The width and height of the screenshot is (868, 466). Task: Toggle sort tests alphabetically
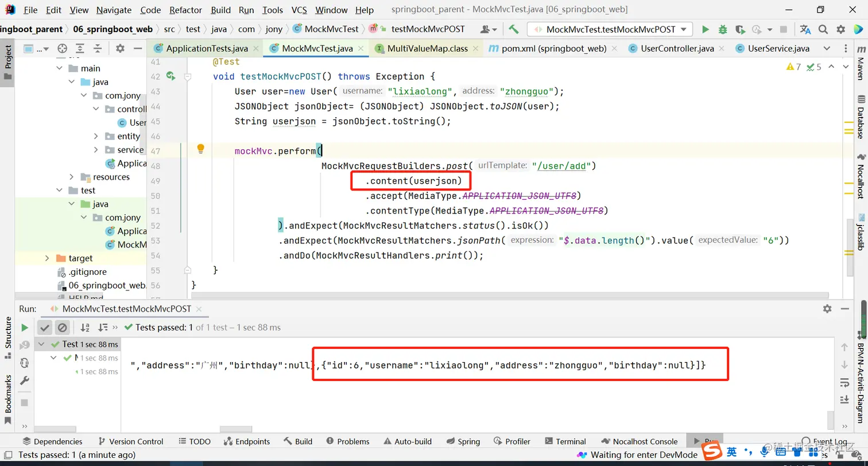85,328
